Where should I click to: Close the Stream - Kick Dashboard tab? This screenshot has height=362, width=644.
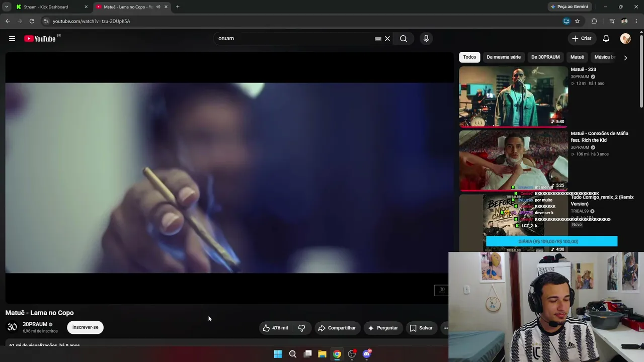coord(86,7)
